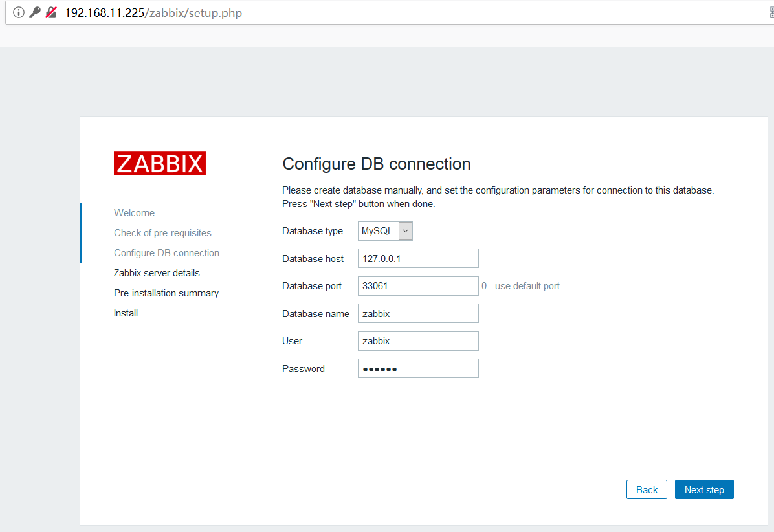Viewport: 774px width, 532px height.
Task: Click the Database host input field
Action: point(418,259)
